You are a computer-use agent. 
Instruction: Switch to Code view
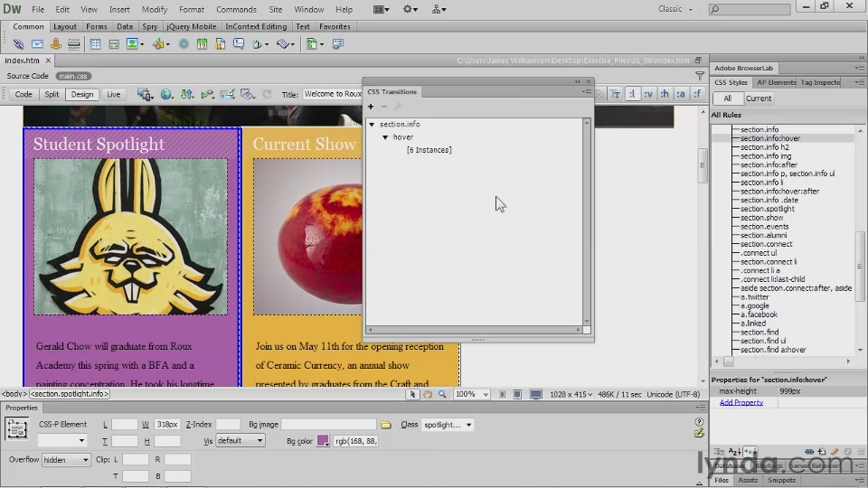click(24, 94)
